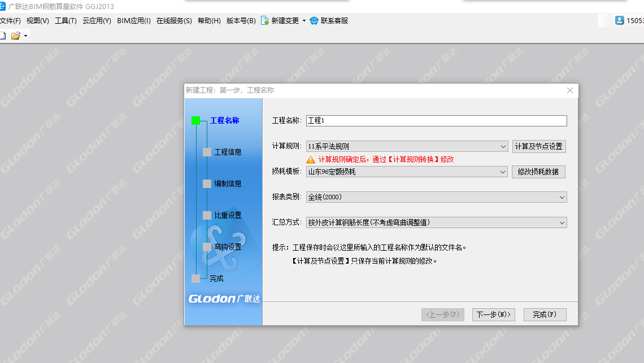This screenshot has width=644, height=363.
Task: Click the 计算规则 field label
Action: (x=286, y=146)
